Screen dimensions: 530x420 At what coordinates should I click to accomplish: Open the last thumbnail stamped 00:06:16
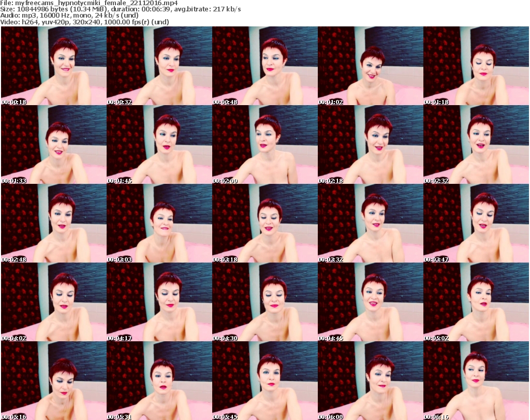pos(476,381)
